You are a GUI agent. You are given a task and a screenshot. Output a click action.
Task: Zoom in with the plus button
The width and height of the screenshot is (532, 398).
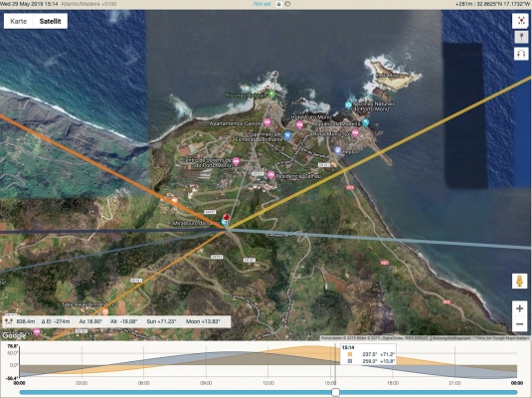click(x=519, y=308)
